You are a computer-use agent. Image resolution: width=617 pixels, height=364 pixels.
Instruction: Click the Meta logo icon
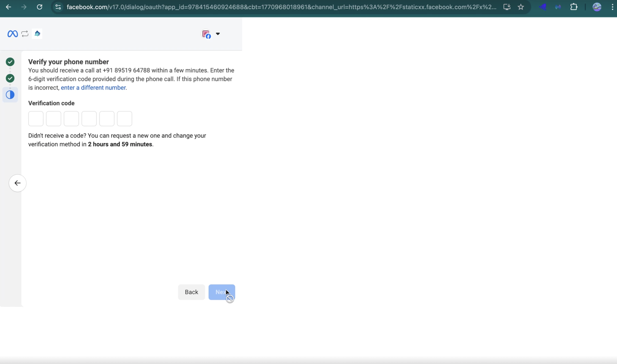(x=12, y=34)
